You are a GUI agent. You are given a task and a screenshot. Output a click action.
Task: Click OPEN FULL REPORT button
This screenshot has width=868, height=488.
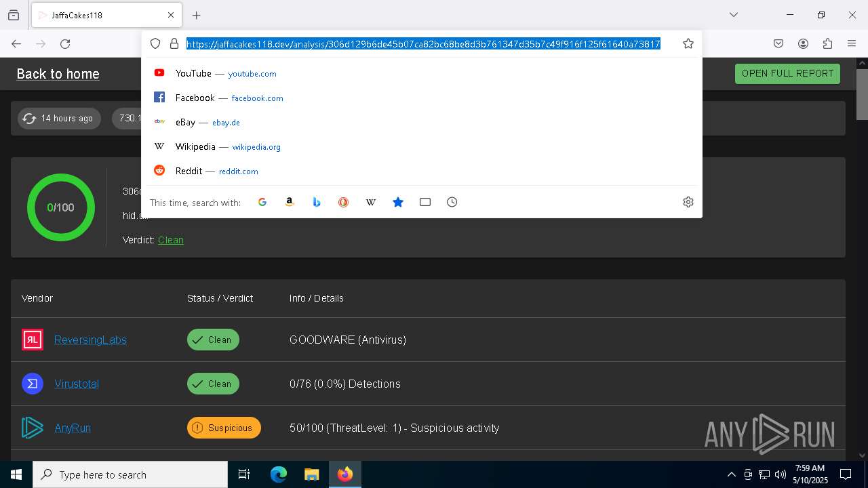point(787,73)
